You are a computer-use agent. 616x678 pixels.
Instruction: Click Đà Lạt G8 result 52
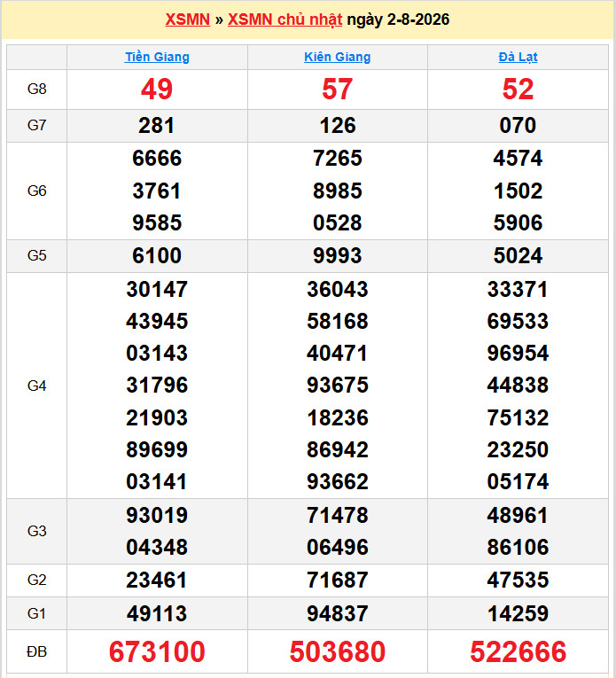click(x=518, y=90)
